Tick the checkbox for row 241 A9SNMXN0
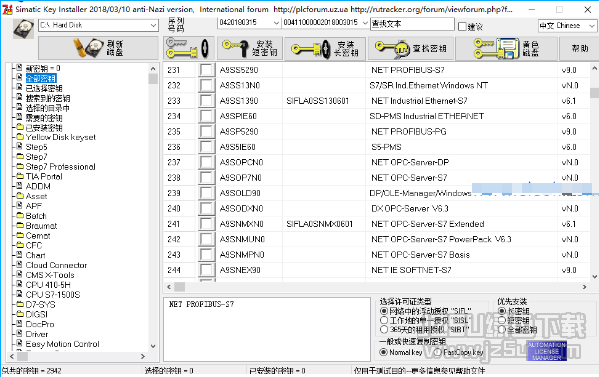Image resolution: width=599 pixels, height=377 pixels. pyautogui.click(x=206, y=224)
